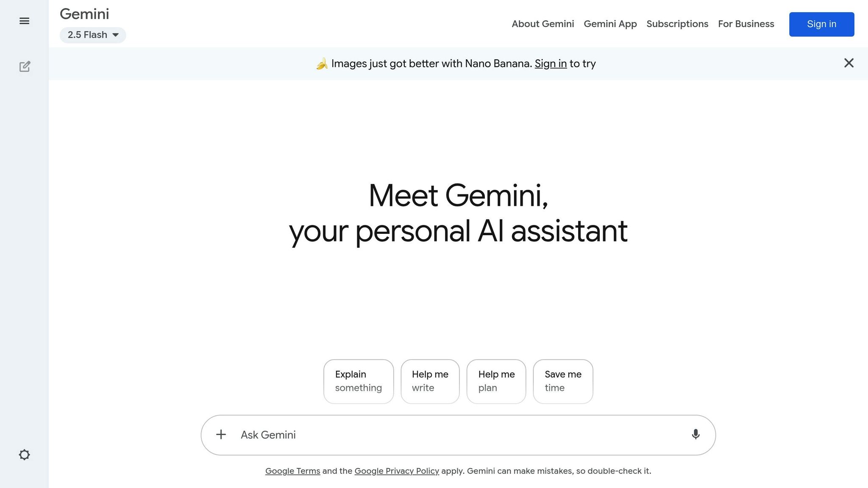
Task: Open the Google Terms link
Action: (x=292, y=471)
